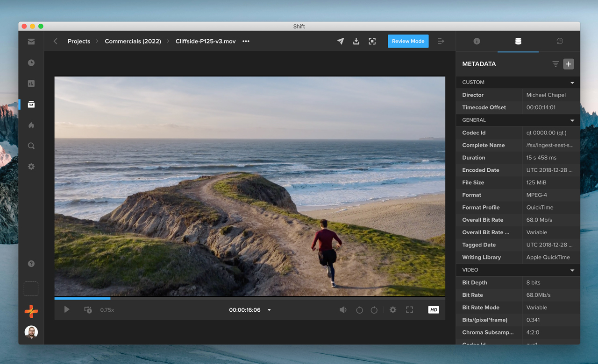598x364 pixels.
Task: Toggle fullscreen video view
Action: tap(409, 310)
